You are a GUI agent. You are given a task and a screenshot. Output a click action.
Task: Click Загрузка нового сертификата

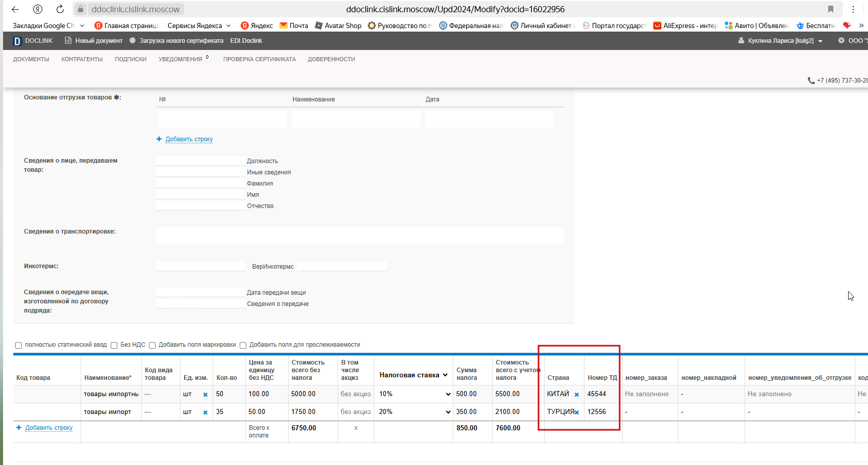[x=176, y=41]
